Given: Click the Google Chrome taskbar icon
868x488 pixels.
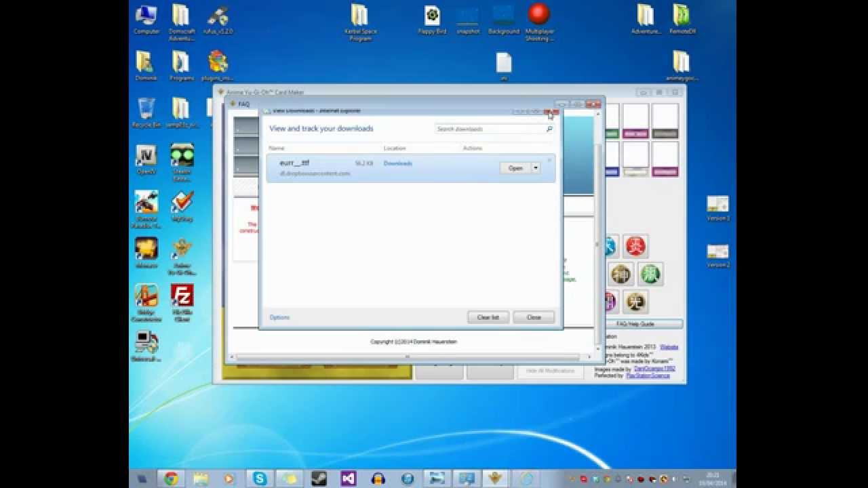Looking at the screenshot, I should 171,479.
